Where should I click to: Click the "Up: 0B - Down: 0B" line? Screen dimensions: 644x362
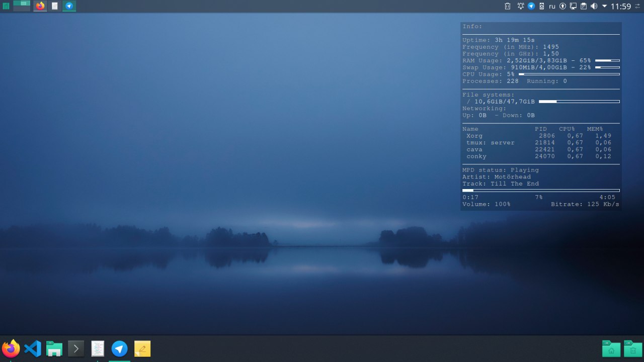click(x=499, y=115)
